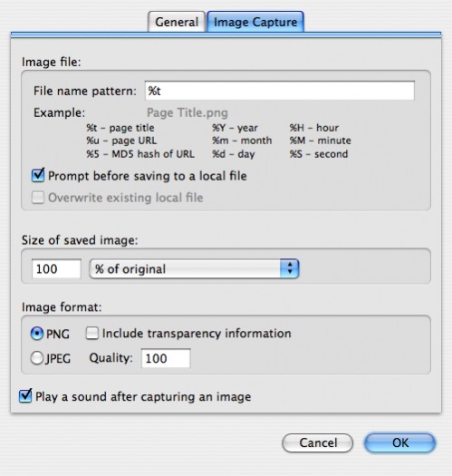
Task: Click the %5 MD5 hash of URL legend entry
Action: coord(140,154)
